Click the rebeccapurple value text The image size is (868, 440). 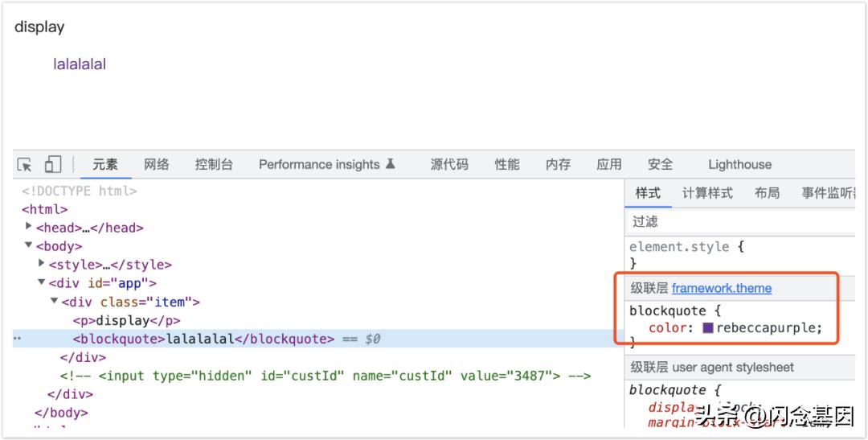(766, 327)
